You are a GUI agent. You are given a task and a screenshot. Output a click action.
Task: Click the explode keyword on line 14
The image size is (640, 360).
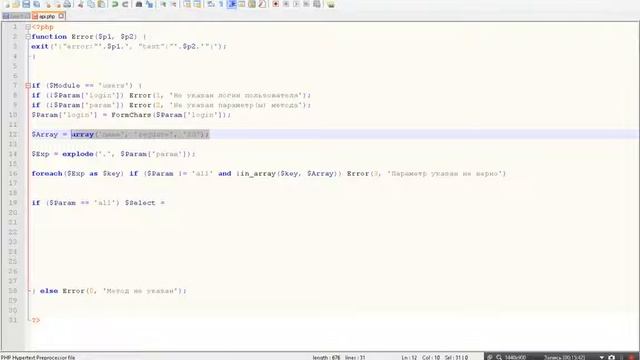78,154
